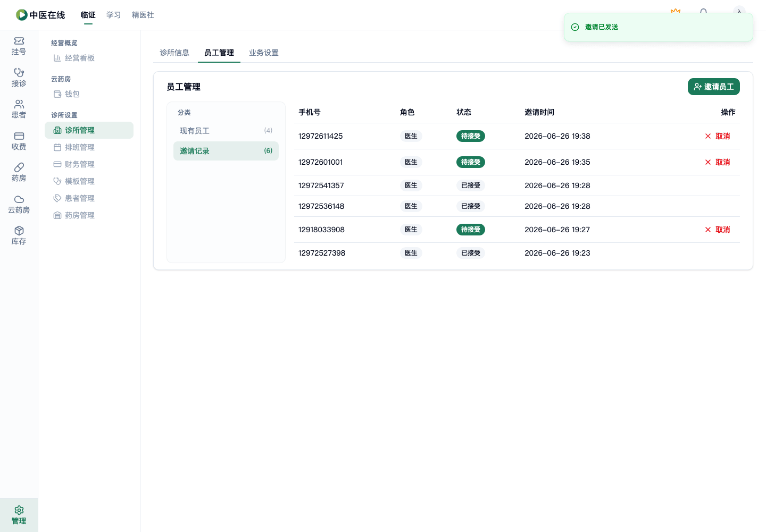
Task: Click the 已接受 badge for 12972527398
Action: tap(471, 253)
